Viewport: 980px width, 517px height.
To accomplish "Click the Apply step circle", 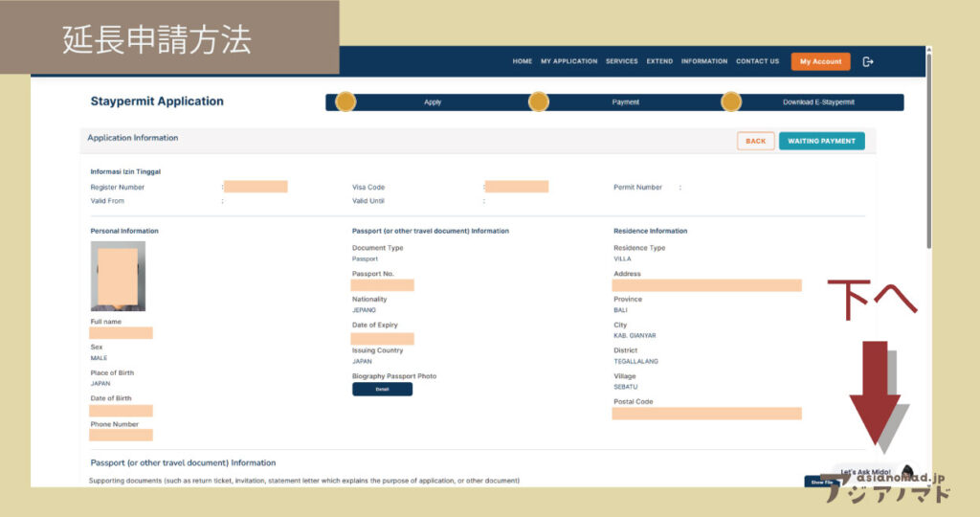I will (x=345, y=101).
